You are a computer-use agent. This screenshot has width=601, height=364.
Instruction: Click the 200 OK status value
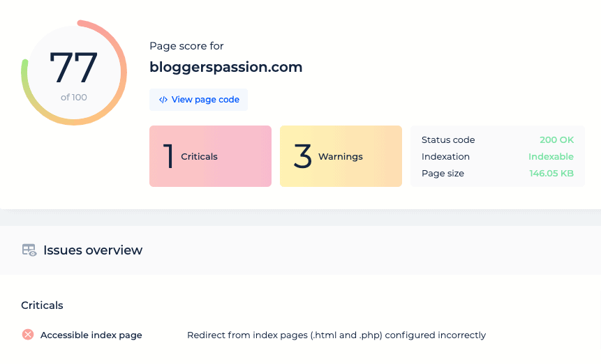[x=556, y=139]
